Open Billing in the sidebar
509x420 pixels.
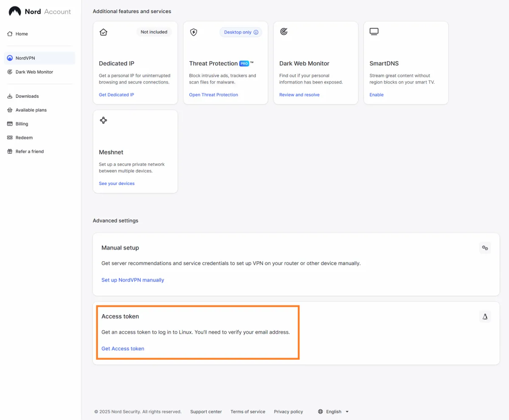(39, 124)
